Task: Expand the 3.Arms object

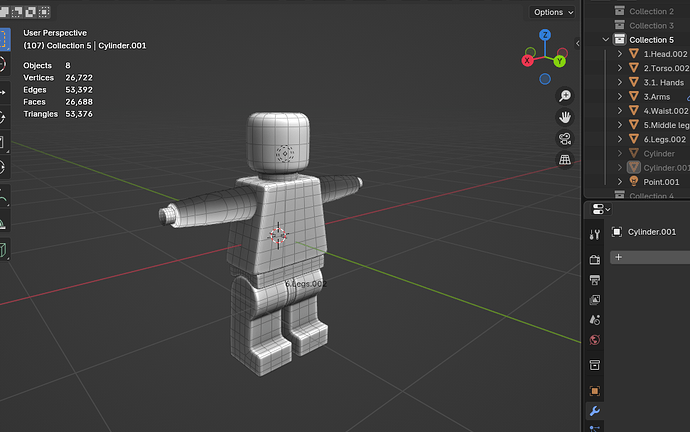Action: coord(620,96)
